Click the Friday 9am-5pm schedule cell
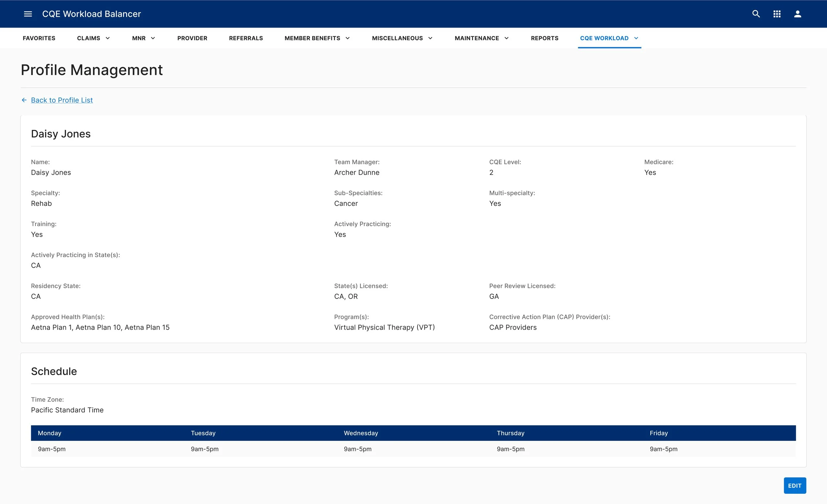This screenshot has width=827, height=504. 663,449
